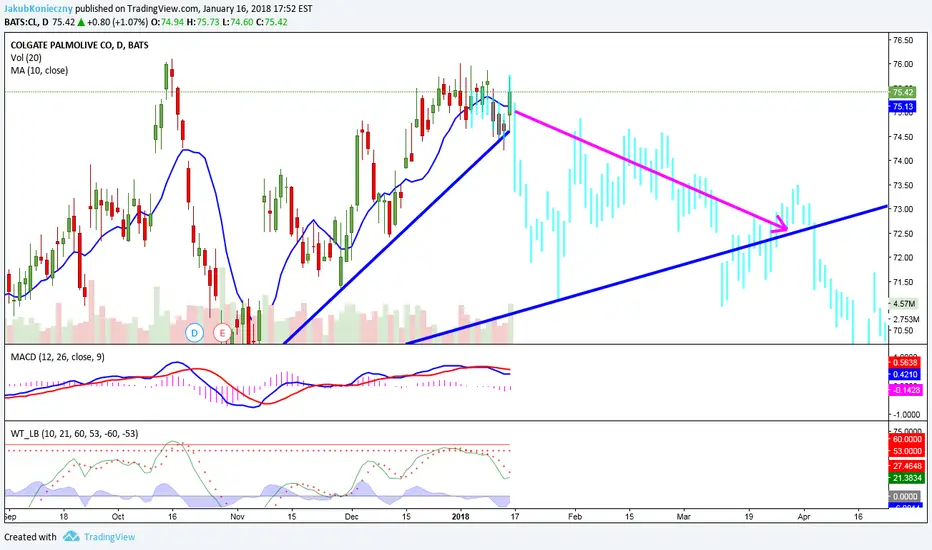Click the Mar label on the time axis
This screenshot has width=932, height=550.
point(684,517)
